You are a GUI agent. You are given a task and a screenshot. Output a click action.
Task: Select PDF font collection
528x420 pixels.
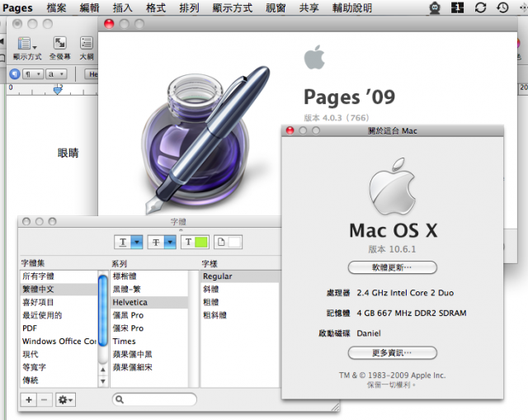pos(59,328)
